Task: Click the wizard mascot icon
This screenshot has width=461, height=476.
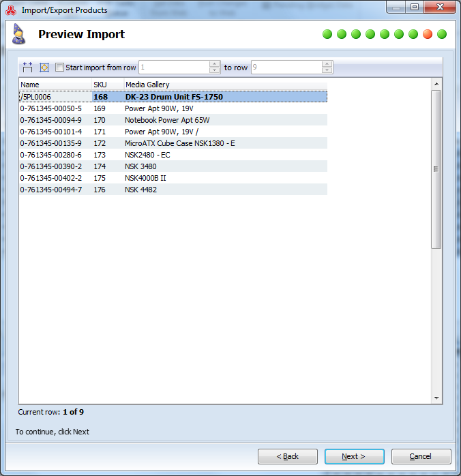Action: pos(18,34)
